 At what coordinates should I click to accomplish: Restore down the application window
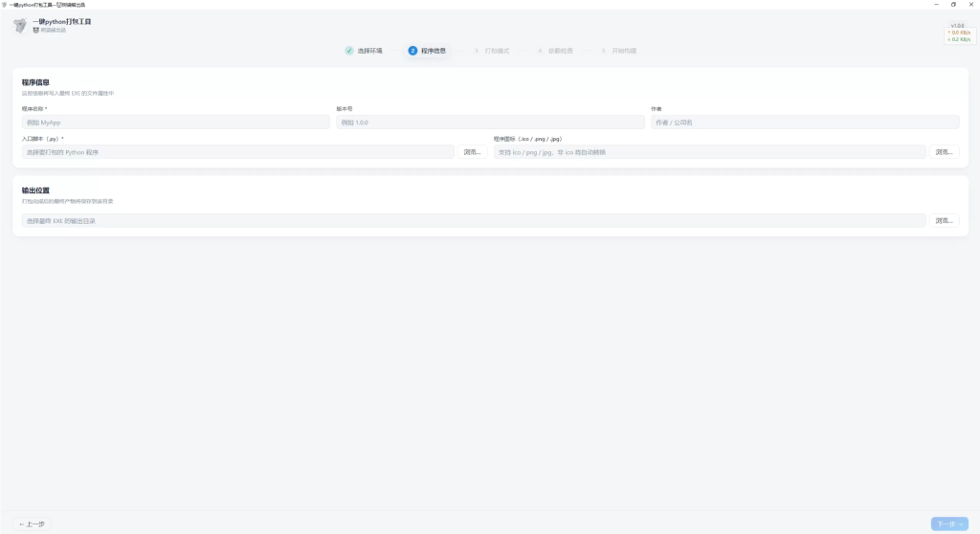954,5
